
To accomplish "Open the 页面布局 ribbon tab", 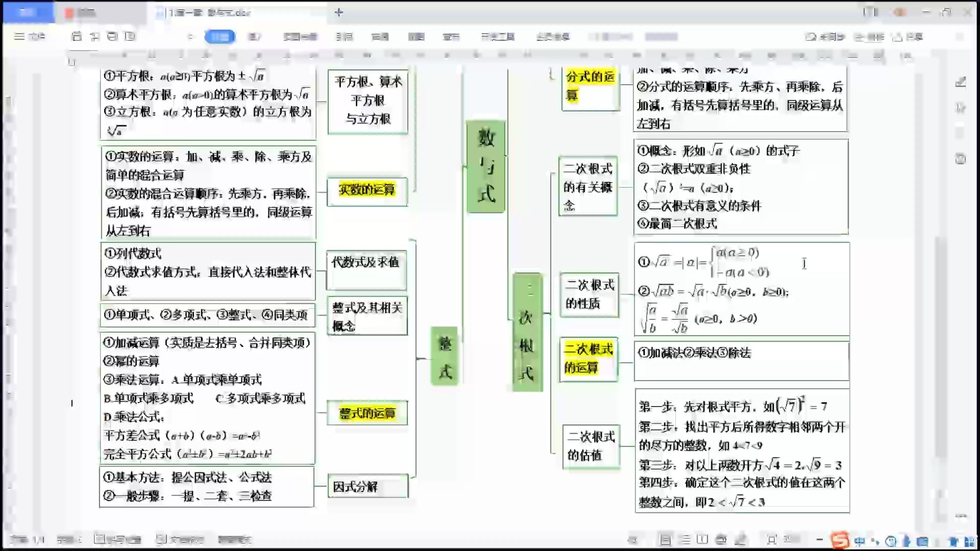I will tap(300, 37).
